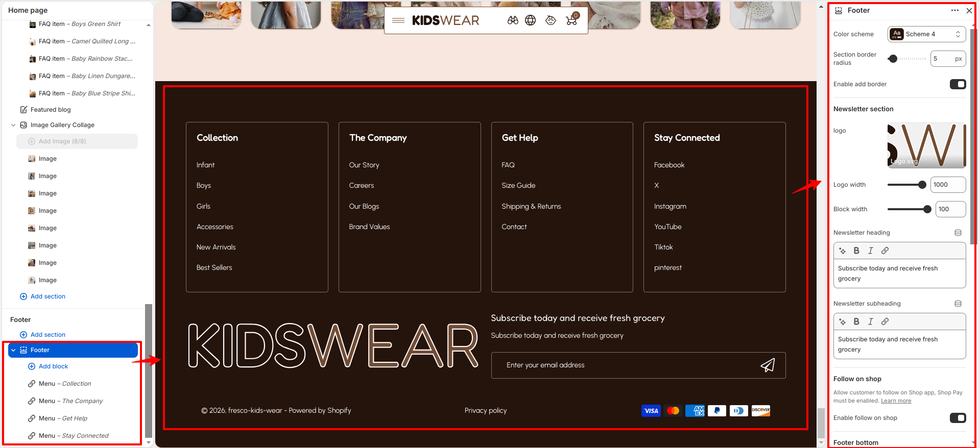980x448 pixels.
Task: Open the Privacy policy link
Action: pyautogui.click(x=486, y=410)
